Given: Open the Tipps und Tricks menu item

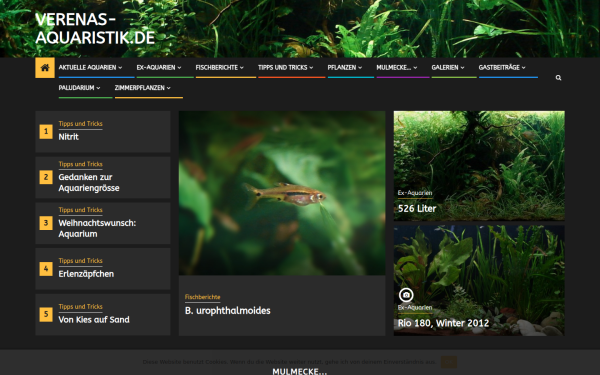Looking at the screenshot, I should [x=282, y=67].
